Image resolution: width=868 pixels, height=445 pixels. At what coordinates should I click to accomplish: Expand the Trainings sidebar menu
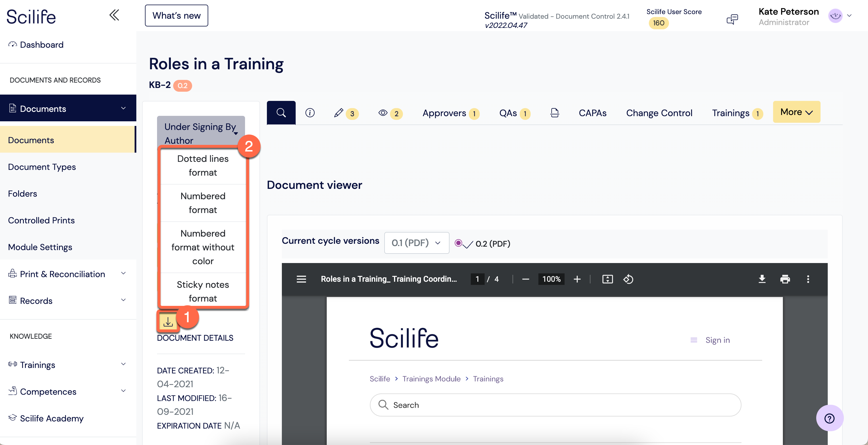123,364
